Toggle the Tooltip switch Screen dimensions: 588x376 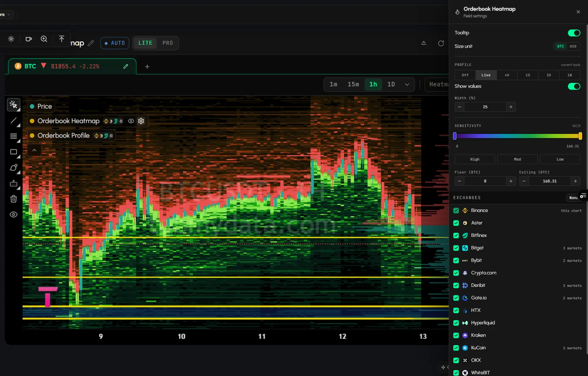pyautogui.click(x=574, y=33)
